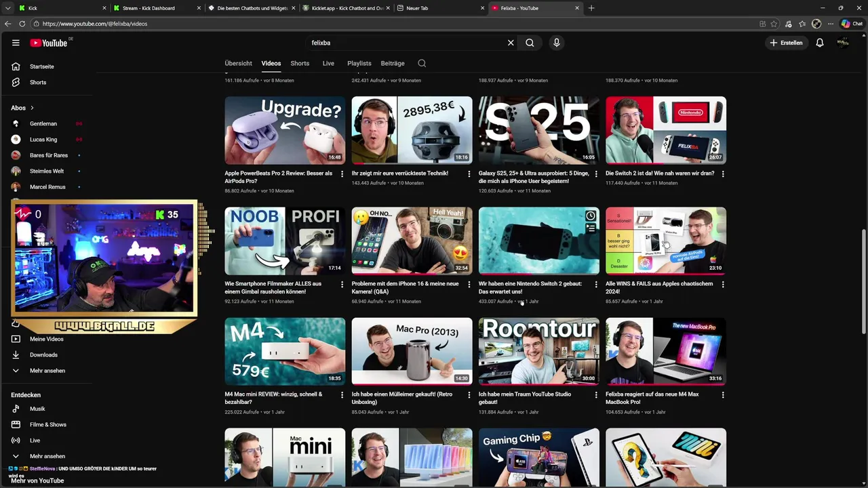Bookmark this page with star icon
This screenshot has height=488, width=868.
coord(774,24)
